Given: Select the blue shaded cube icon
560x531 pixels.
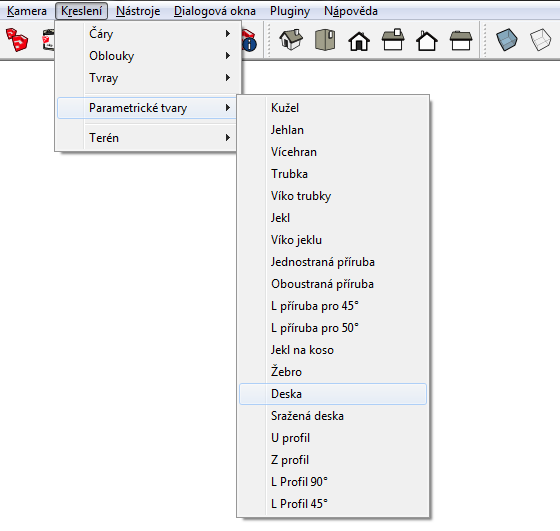Looking at the screenshot, I should coord(506,40).
